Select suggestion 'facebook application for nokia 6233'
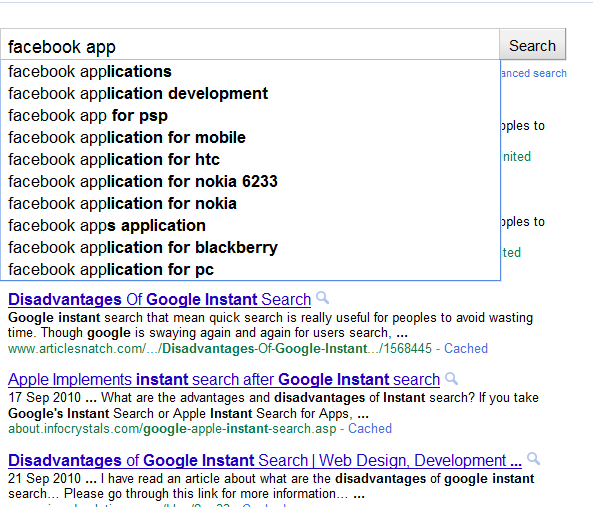Viewport: 593px width, 507px height. (250, 181)
